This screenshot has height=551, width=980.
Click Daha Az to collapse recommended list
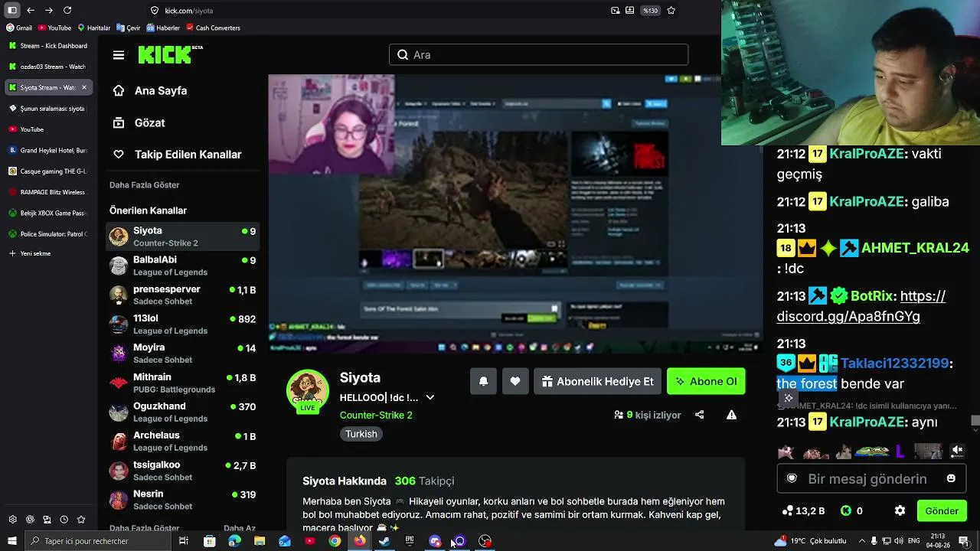240,528
